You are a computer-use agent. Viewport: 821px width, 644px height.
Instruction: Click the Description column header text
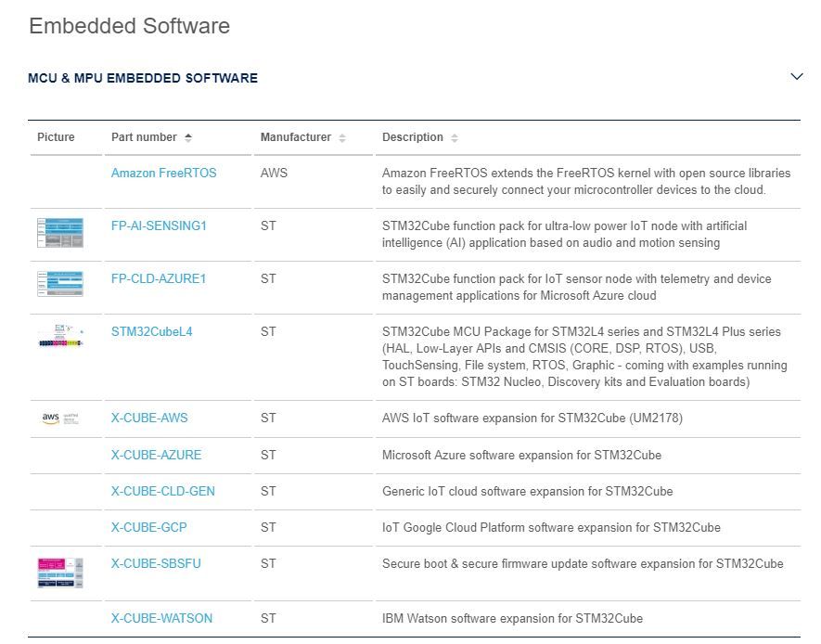click(x=413, y=137)
